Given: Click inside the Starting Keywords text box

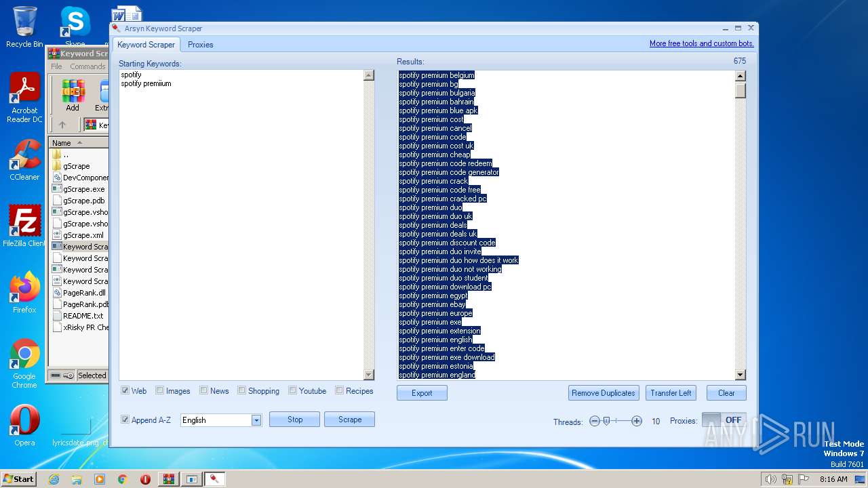Looking at the screenshot, I should [241, 225].
